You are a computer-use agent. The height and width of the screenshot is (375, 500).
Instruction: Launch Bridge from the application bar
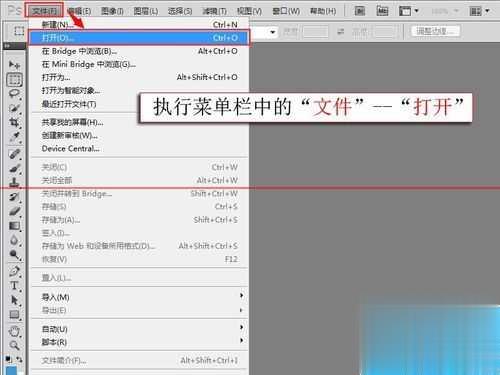(x=359, y=11)
